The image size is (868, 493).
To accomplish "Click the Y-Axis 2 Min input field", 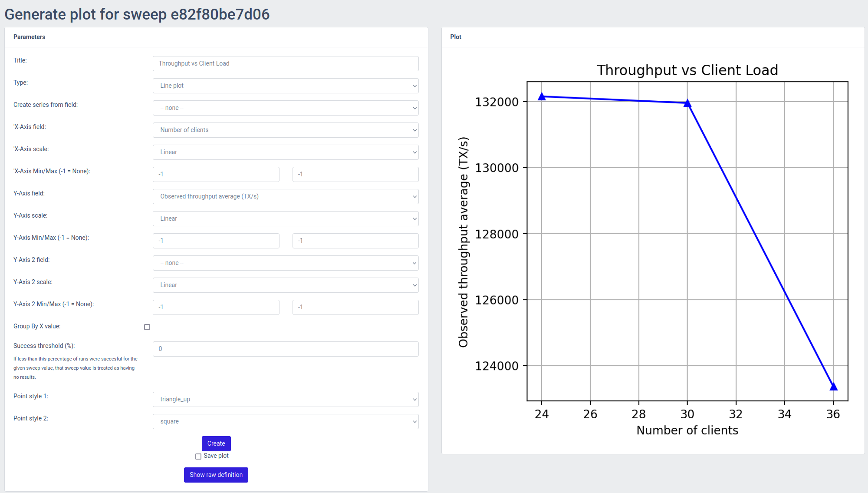I will pos(216,307).
